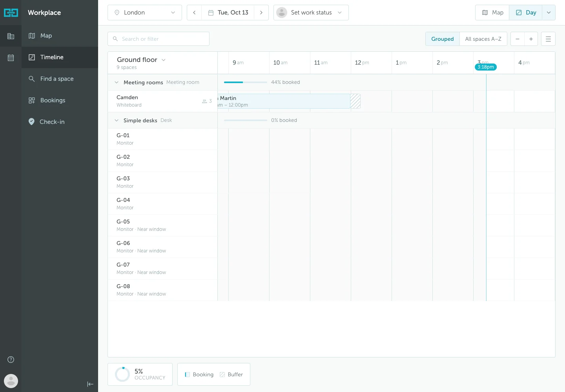Click the Search or filter field
Viewport: 565px width, 392px height.
click(x=159, y=39)
